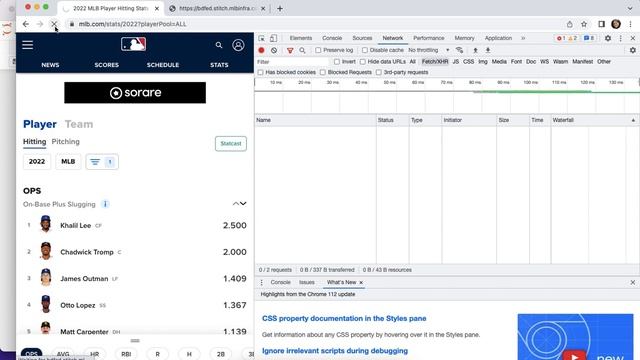Select the Pitching tab
The height and width of the screenshot is (360, 640).
[65, 142]
